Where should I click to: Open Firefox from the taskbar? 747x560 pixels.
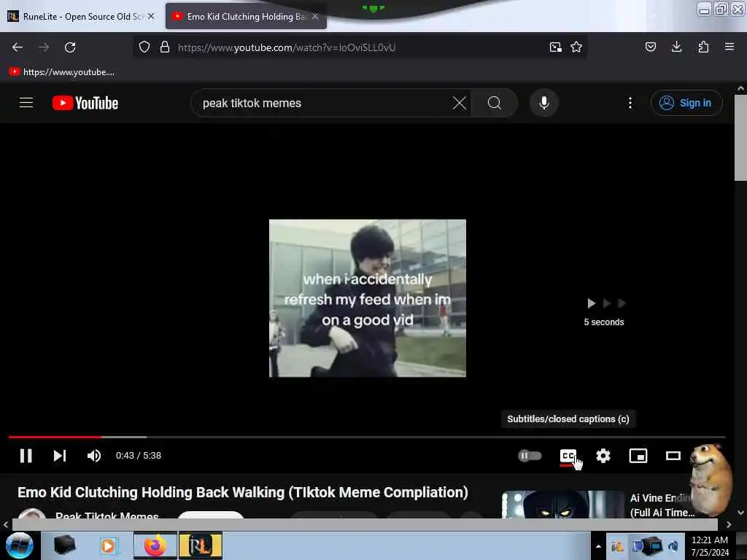click(155, 545)
